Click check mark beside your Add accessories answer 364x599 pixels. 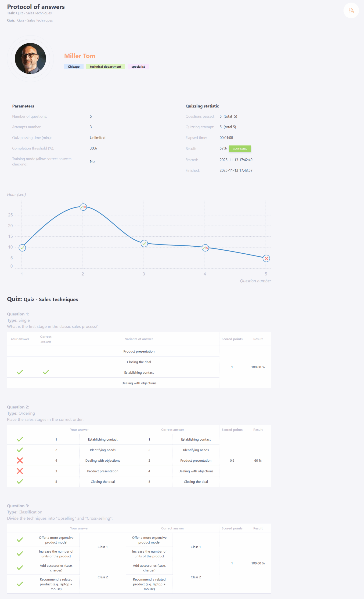(20, 568)
